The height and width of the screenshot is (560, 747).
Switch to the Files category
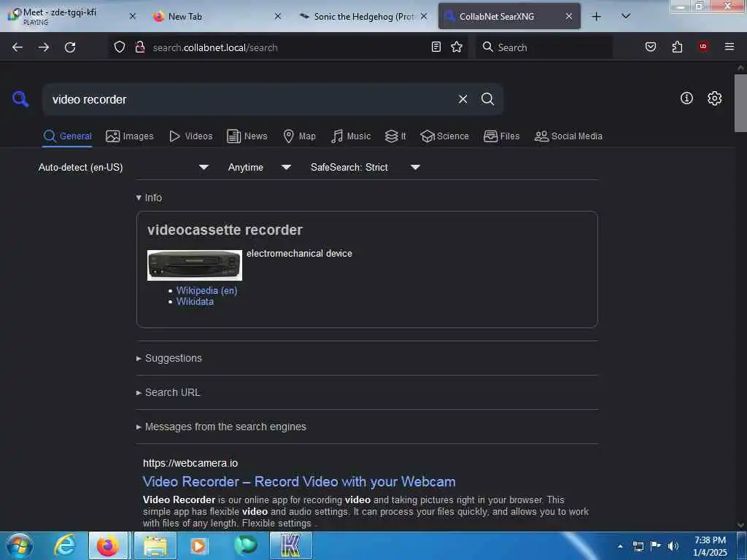(x=501, y=136)
